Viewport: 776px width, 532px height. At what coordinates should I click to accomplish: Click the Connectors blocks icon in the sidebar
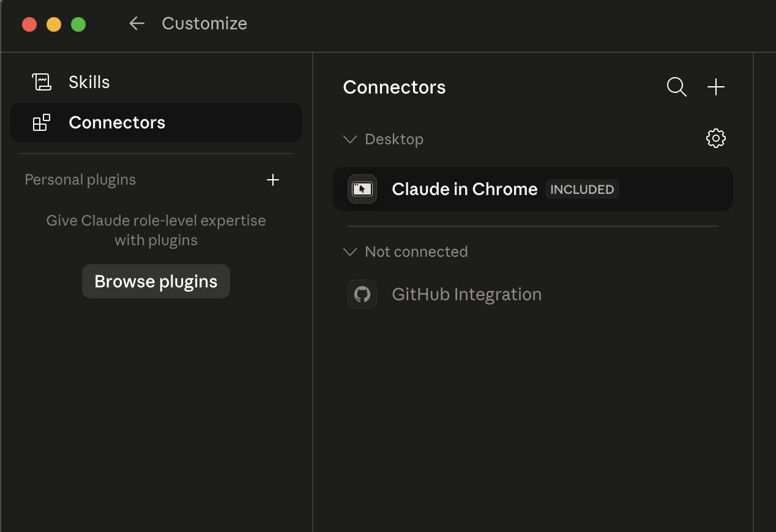(x=42, y=122)
